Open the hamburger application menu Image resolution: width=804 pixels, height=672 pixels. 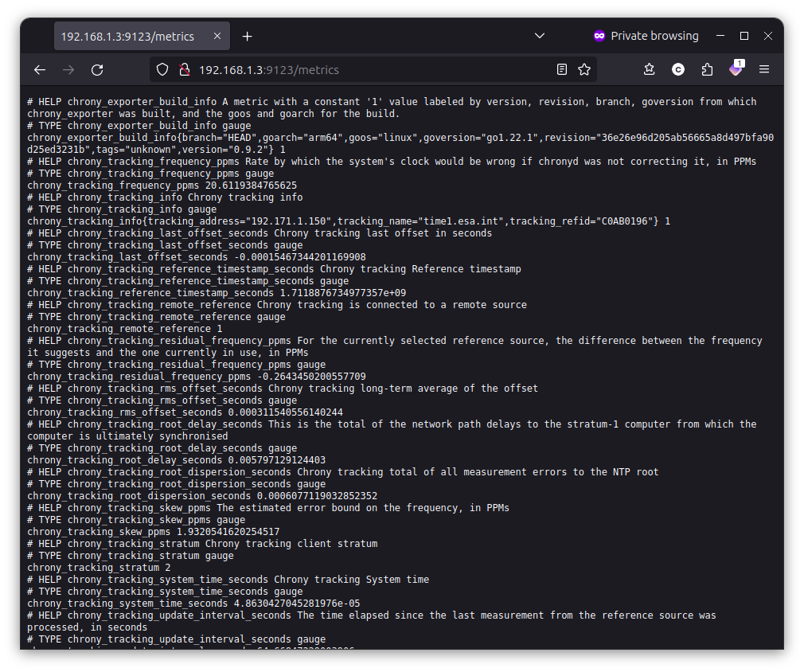[x=764, y=69]
